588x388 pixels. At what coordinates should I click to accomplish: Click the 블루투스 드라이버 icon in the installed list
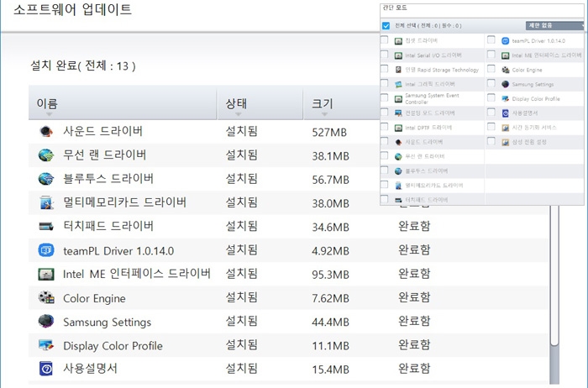[x=46, y=178]
